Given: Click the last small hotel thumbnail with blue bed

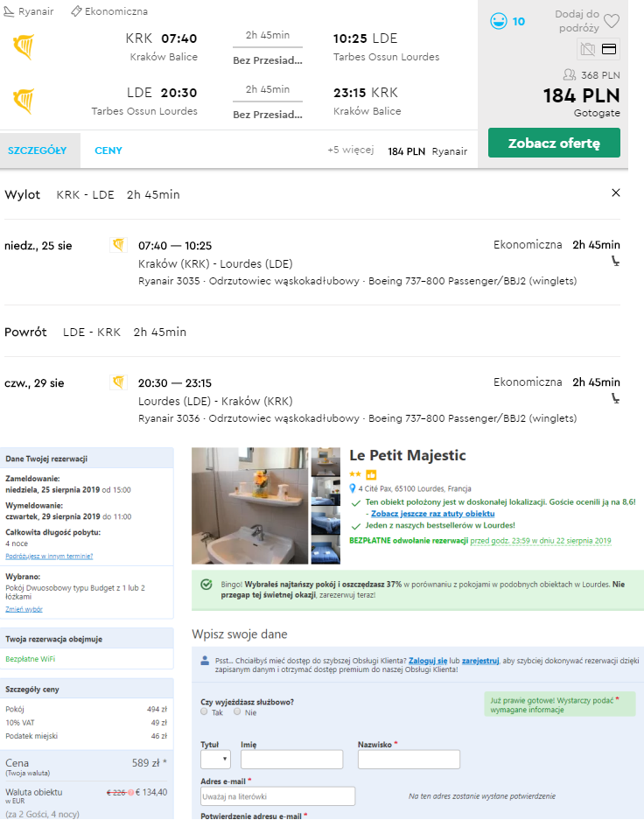Looking at the screenshot, I should [x=325, y=550].
